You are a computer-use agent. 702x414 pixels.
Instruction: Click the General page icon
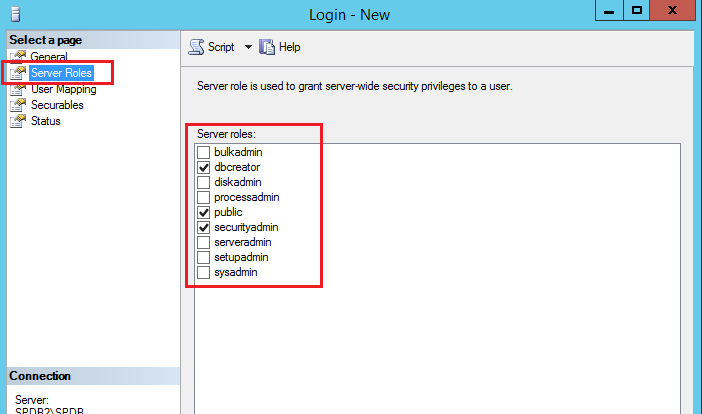tap(18, 56)
